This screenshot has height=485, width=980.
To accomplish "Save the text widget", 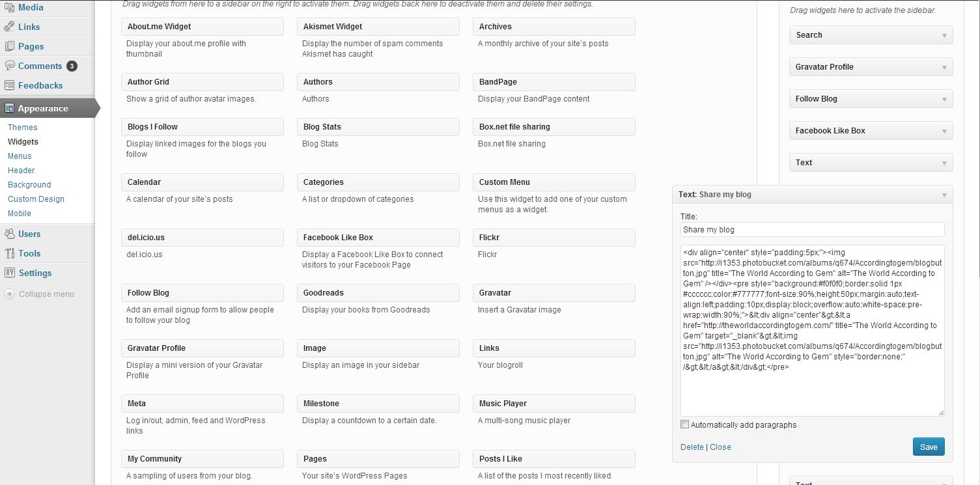I will (x=929, y=447).
